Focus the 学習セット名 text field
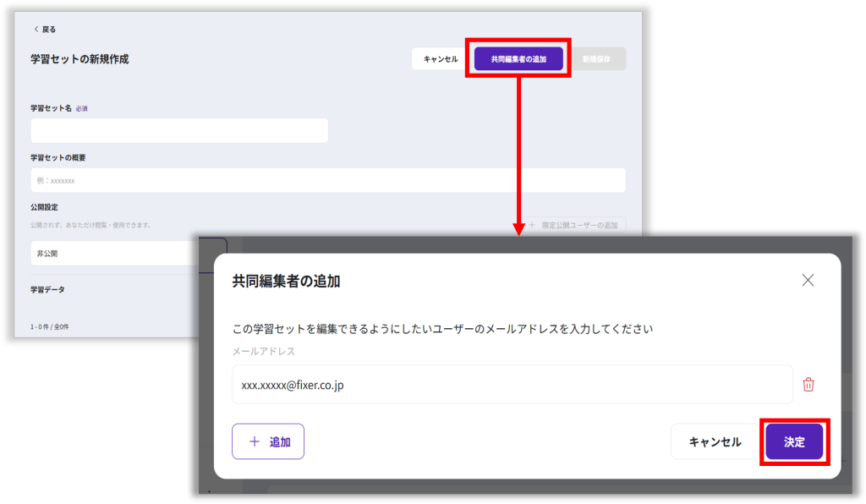 tap(179, 131)
